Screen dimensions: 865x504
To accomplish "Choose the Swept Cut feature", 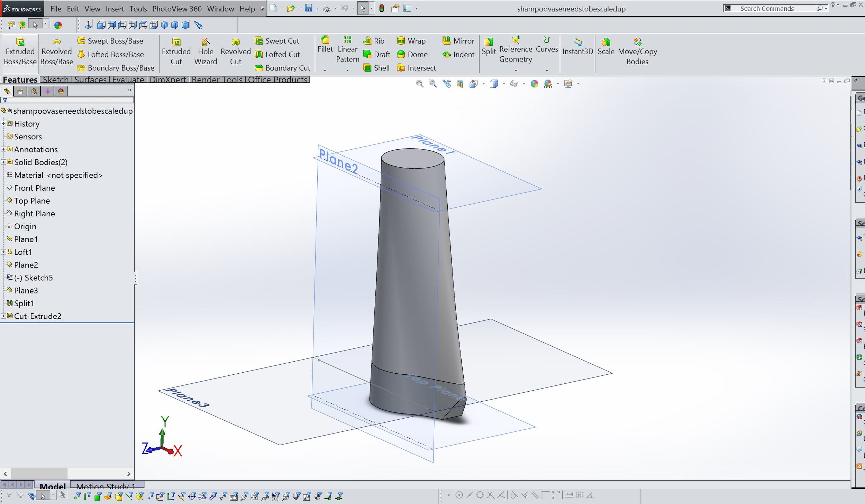I will (277, 41).
